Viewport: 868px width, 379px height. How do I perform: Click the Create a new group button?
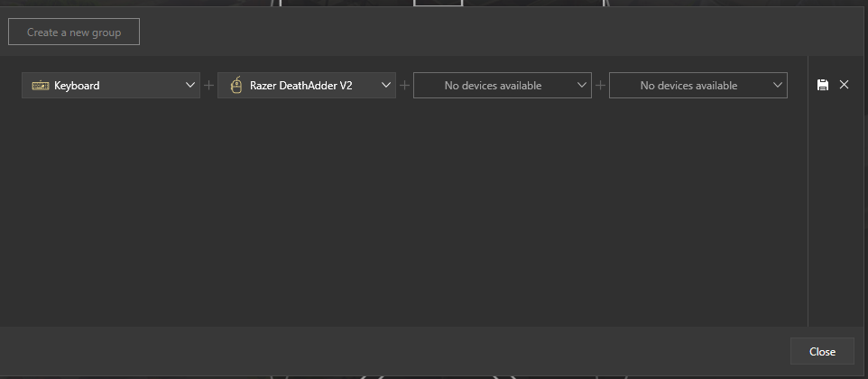pyautogui.click(x=74, y=32)
